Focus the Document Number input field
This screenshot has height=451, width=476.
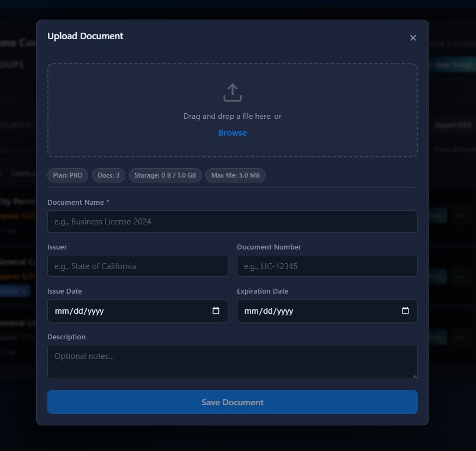tap(327, 266)
